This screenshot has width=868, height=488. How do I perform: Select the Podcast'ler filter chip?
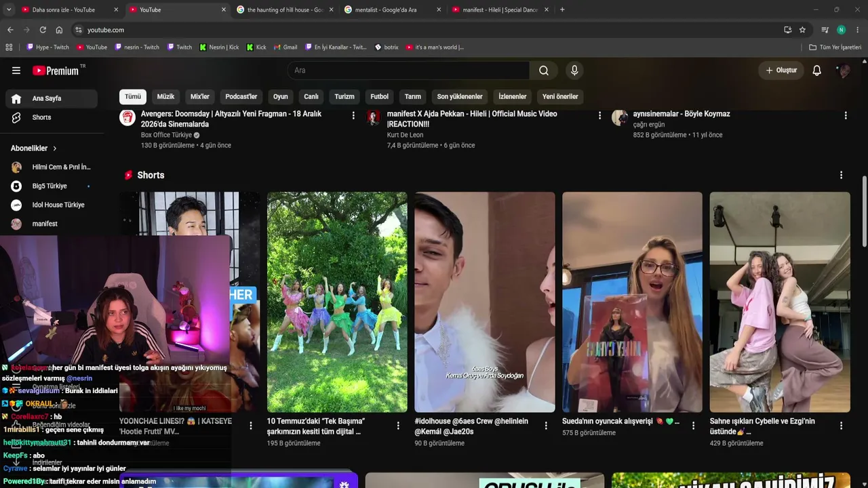[x=241, y=96]
